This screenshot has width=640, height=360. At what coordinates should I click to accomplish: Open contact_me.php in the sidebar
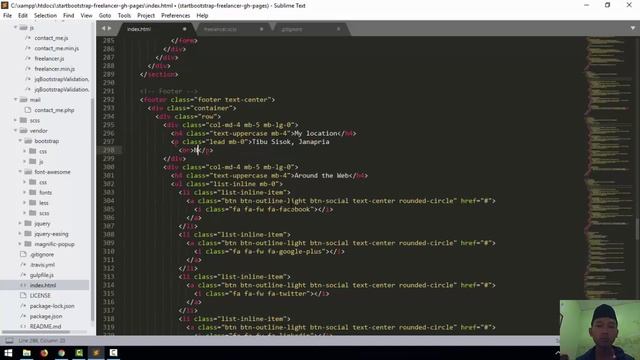coord(54,110)
